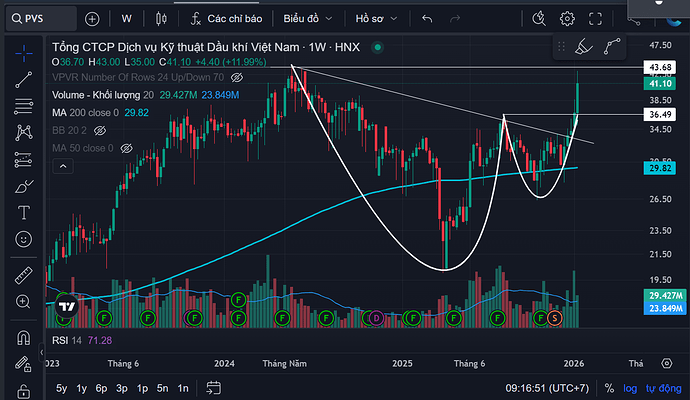Open the candlestick chart style selector
This screenshot has height=400, width=690.
pos(161,19)
